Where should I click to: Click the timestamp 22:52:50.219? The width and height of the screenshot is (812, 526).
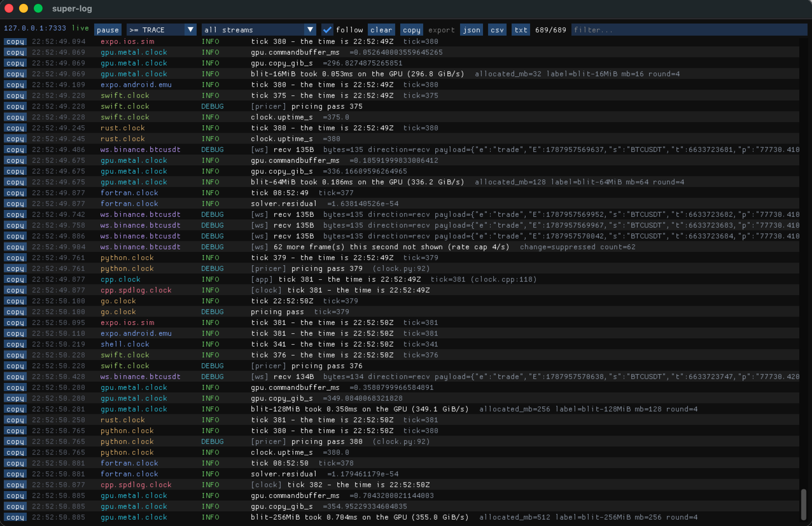click(x=58, y=344)
